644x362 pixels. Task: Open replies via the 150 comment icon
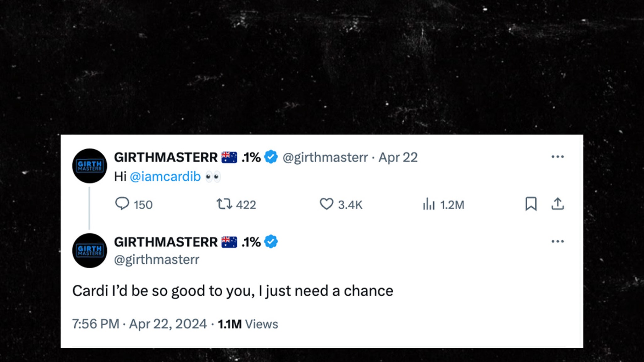(122, 204)
